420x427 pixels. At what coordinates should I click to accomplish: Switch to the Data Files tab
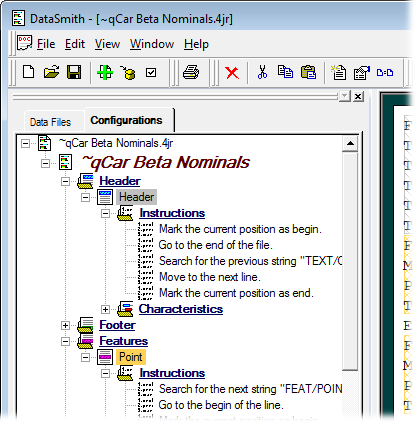coord(50,122)
